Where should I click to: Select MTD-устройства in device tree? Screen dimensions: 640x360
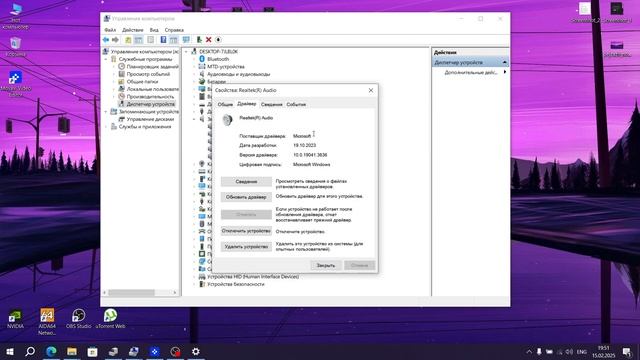(226, 67)
